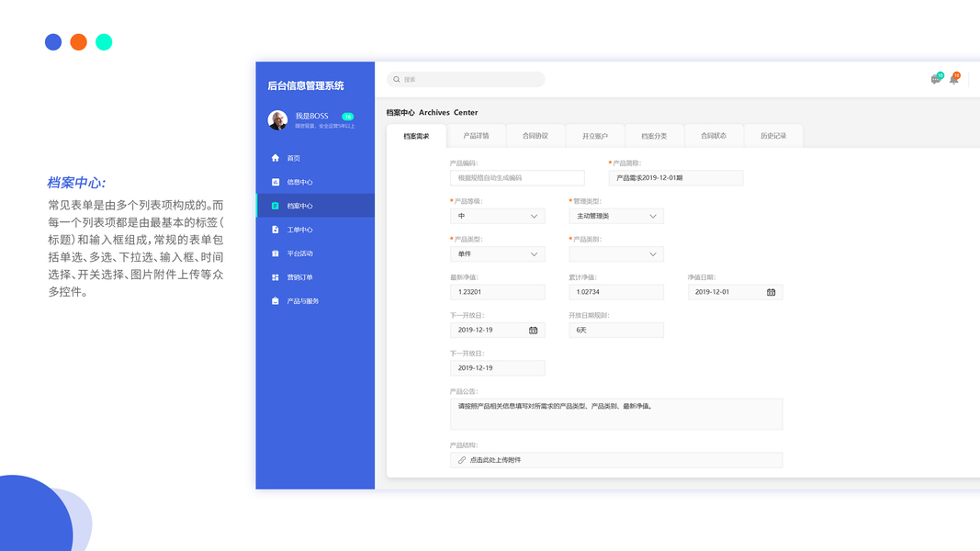Viewport: 980px width, 551px height.
Task: Click the 档案中心 Archives Center heading
Action: click(x=432, y=112)
